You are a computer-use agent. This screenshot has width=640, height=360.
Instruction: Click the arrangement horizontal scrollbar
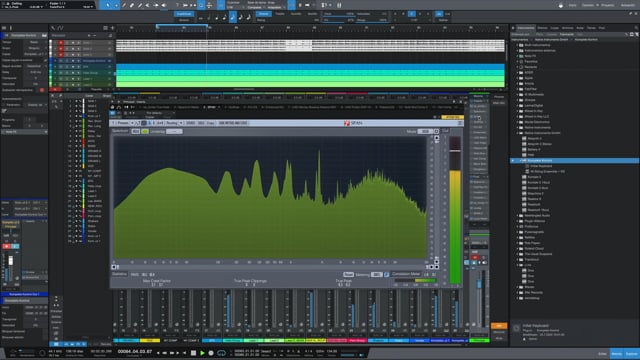[244, 89]
